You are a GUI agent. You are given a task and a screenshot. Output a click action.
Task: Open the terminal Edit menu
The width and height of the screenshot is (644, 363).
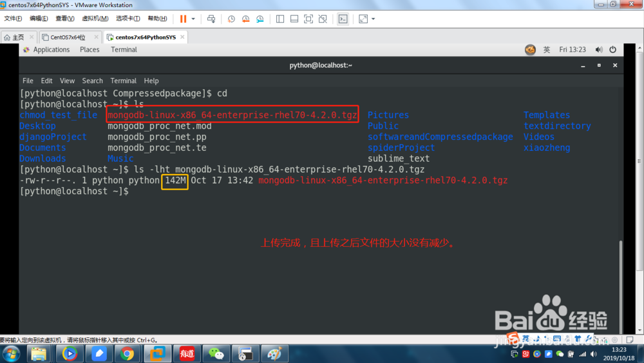click(x=46, y=81)
